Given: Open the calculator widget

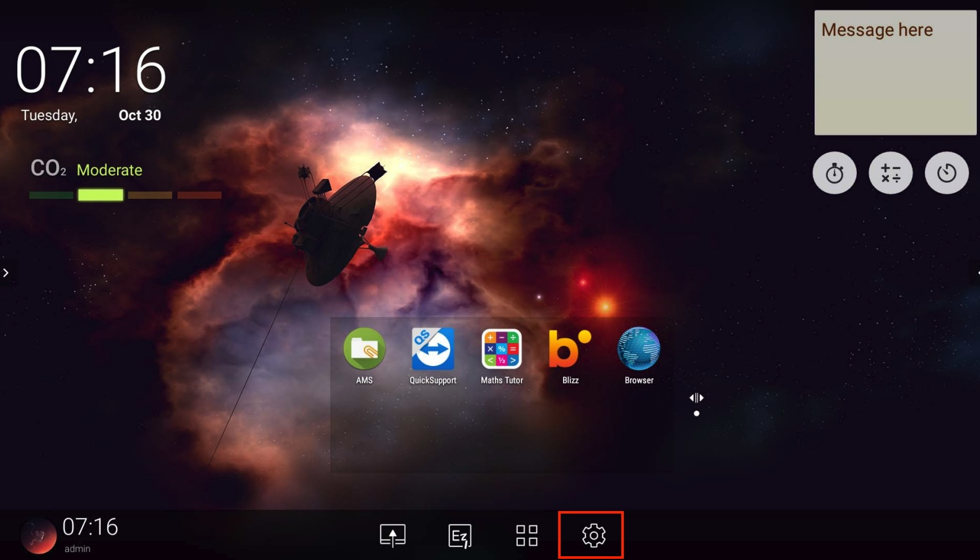Looking at the screenshot, I should click(890, 173).
